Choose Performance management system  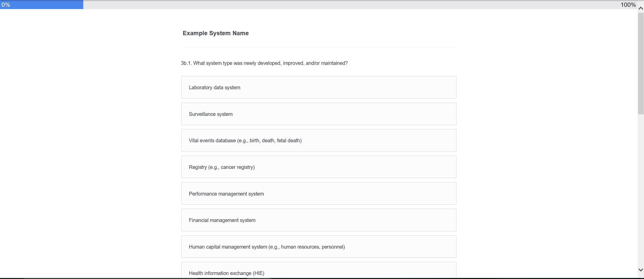click(x=318, y=194)
